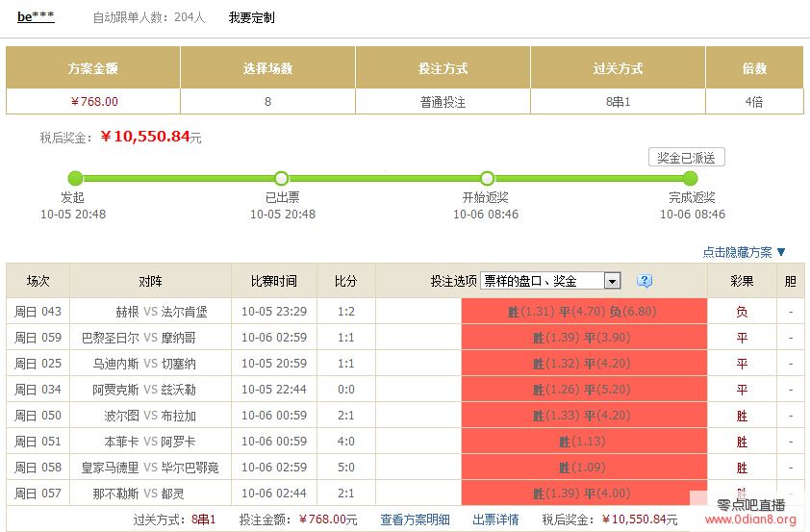Click the odds cell for 巴黎圣日尔 VS 摩纳哥
810x532 pixels.
(582, 338)
